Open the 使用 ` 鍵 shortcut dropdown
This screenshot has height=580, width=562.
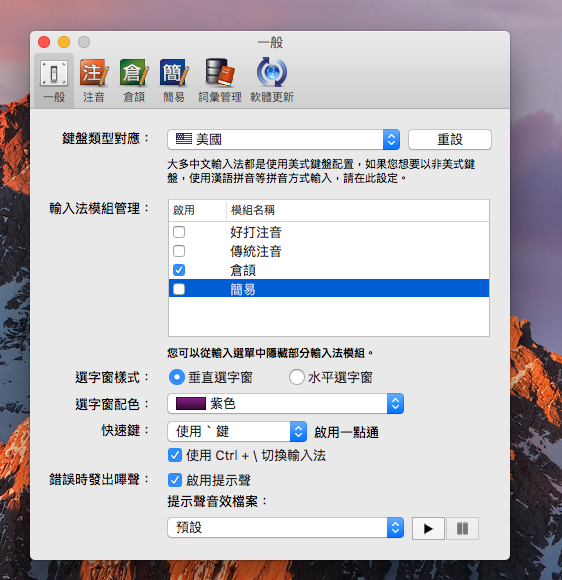point(237,431)
